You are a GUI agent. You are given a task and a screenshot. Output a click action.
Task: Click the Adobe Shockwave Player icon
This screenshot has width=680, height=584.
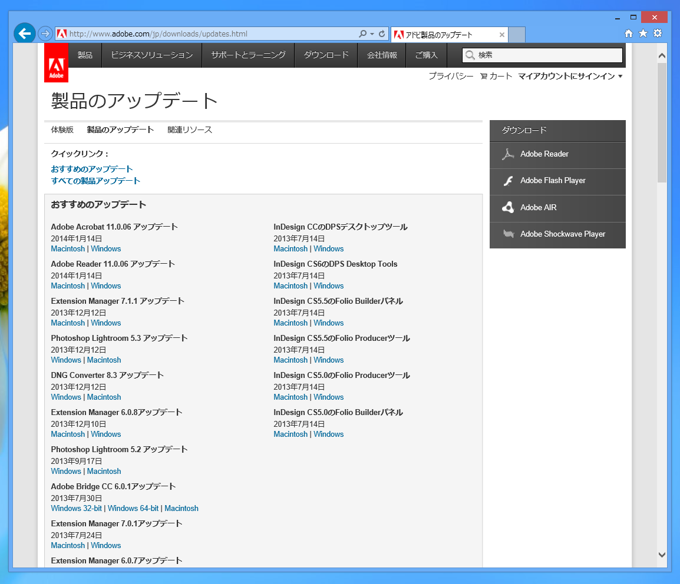pyautogui.click(x=508, y=234)
